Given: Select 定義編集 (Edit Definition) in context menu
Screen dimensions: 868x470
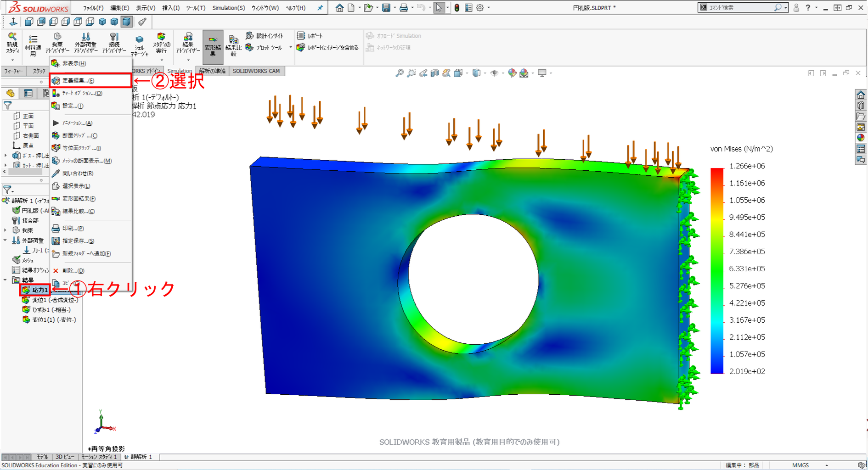Looking at the screenshot, I should point(90,80).
